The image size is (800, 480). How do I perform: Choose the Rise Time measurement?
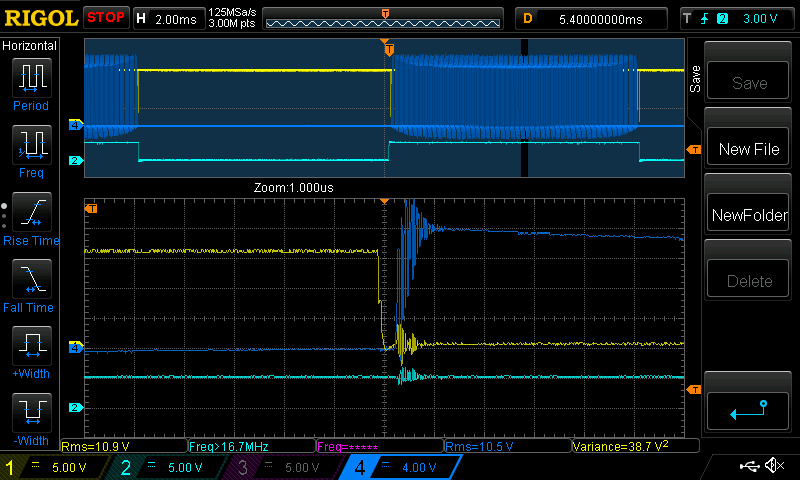[x=30, y=218]
